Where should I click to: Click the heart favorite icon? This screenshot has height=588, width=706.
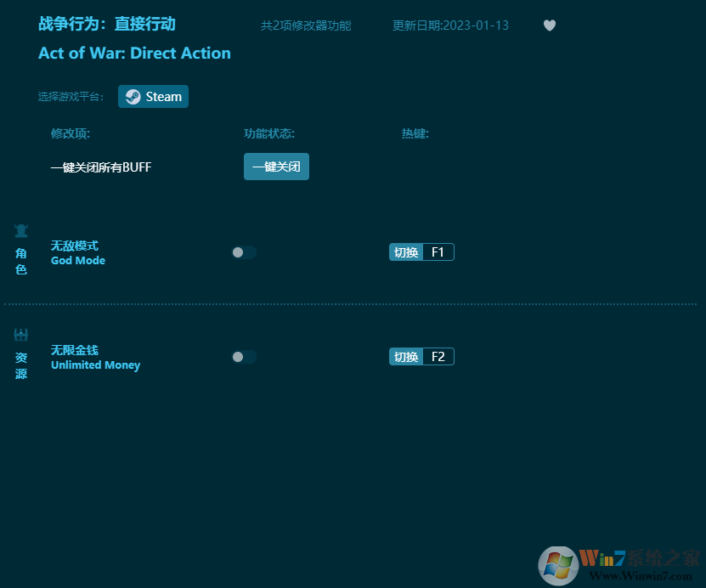[x=550, y=25]
